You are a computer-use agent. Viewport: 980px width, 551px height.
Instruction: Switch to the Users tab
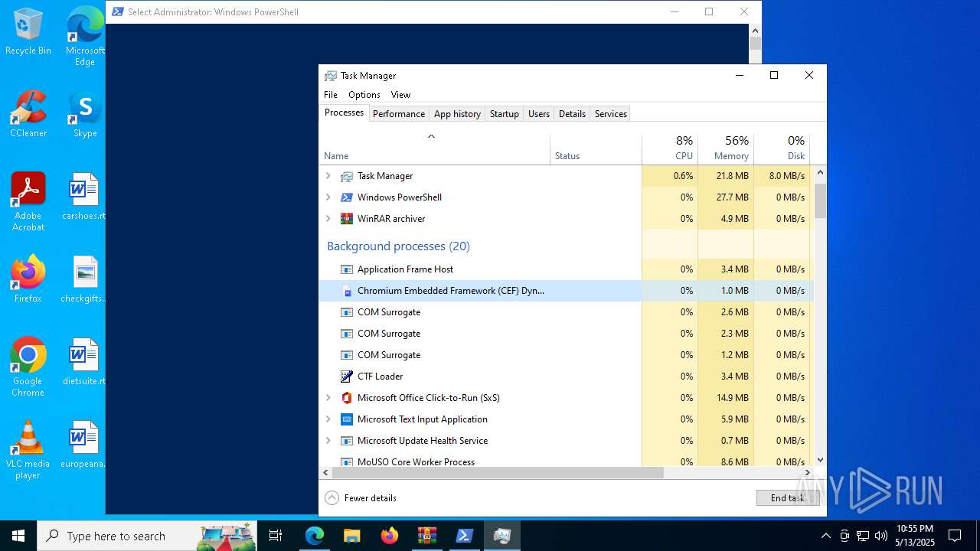click(x=539, y=114)
